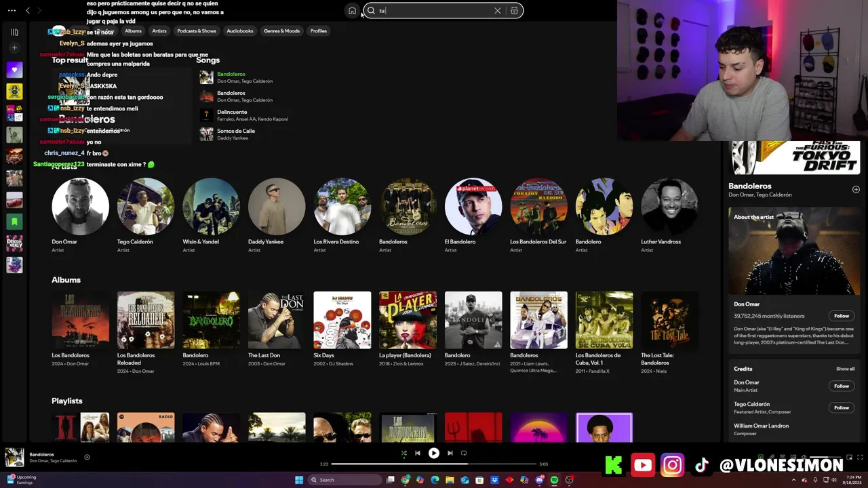Go forward with the right arrow
Viewport: 868px width, 488px height.
pos(39,10)
